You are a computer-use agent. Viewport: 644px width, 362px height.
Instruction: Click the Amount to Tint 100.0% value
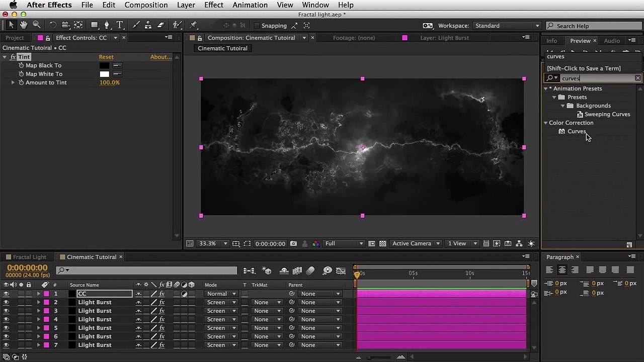click(109, 82)
